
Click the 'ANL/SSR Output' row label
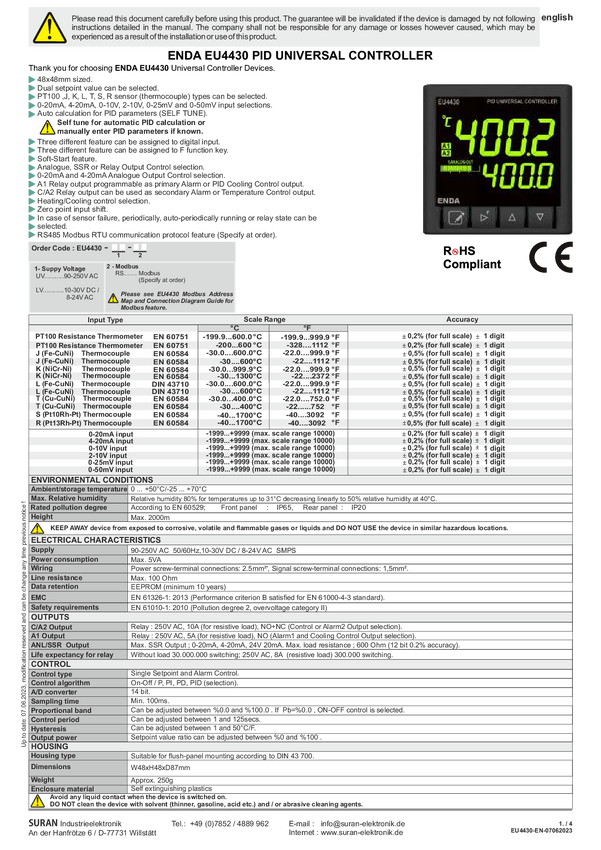[x=60, y=645]
